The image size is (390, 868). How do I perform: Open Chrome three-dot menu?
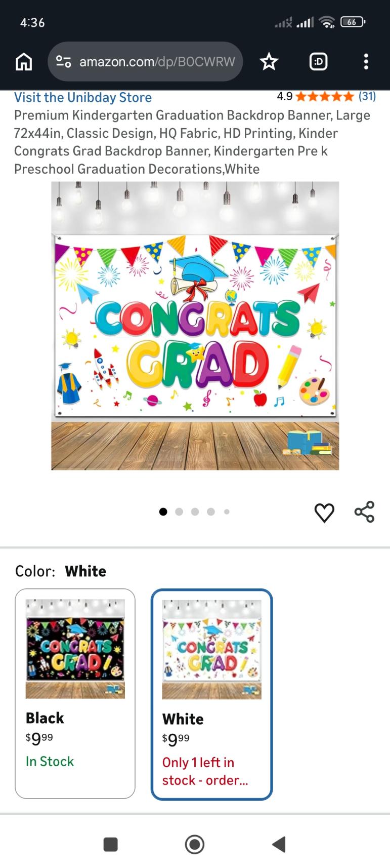[x=366, y=62]
